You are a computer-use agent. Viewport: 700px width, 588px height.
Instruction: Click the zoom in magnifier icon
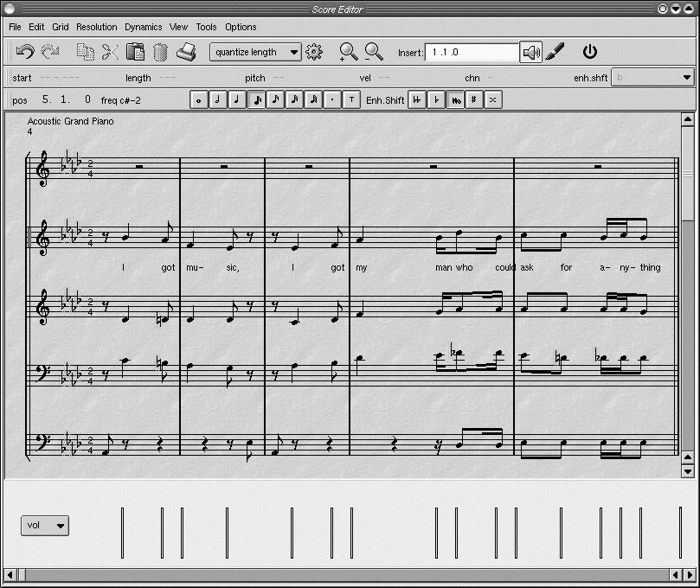tap(349, 52)
